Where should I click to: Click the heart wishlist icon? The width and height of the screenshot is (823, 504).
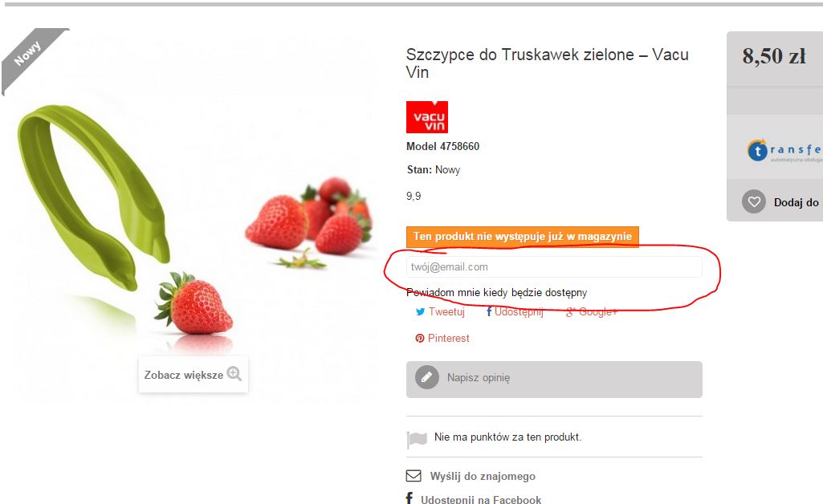pyautogui.click(x=754, y=201)
